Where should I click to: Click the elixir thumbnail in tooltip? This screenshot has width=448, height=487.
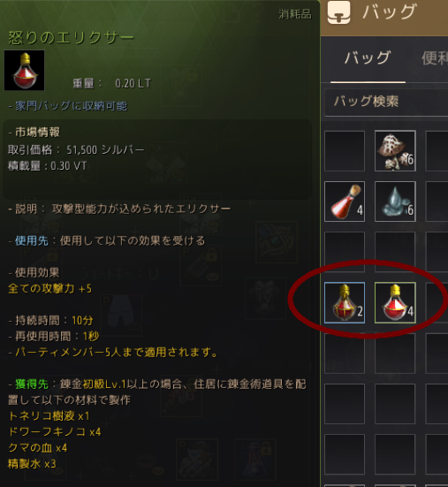click(x=24, y=70)
